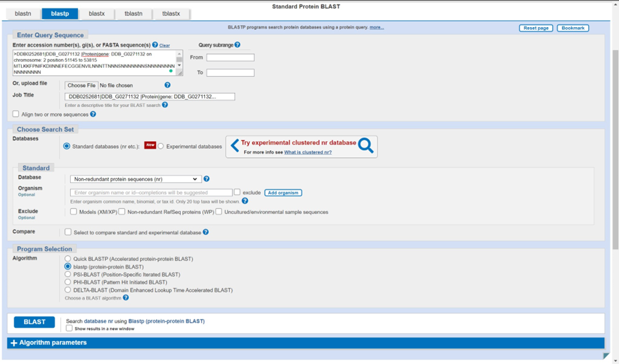
Task: Click the red New badge icon
Action: pyautogui.click(x=150, y=146)
